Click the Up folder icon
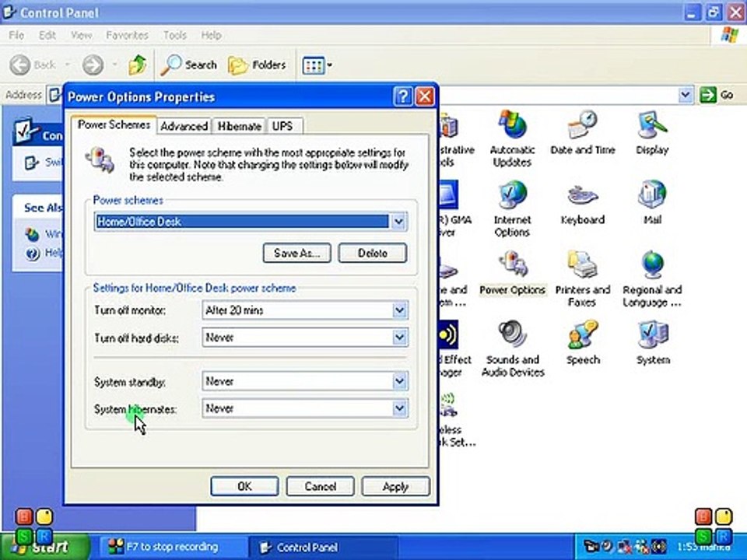 [x=137, y=65]
